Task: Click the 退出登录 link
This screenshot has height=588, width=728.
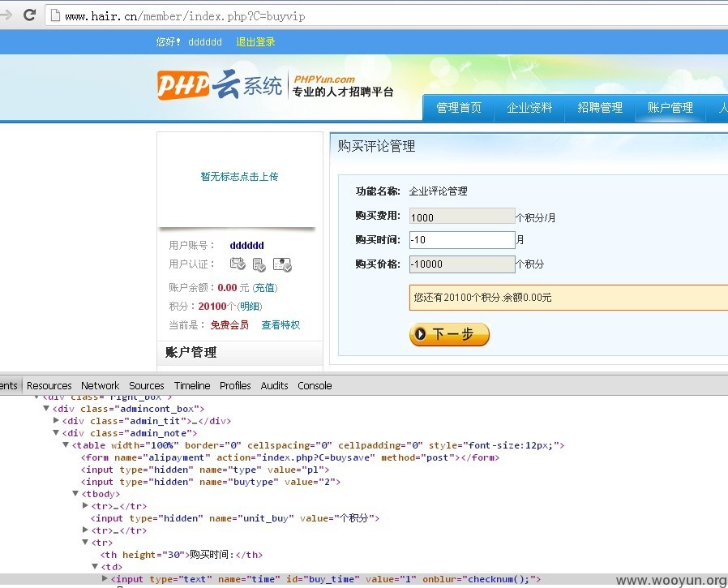Action: coord(255,42)
